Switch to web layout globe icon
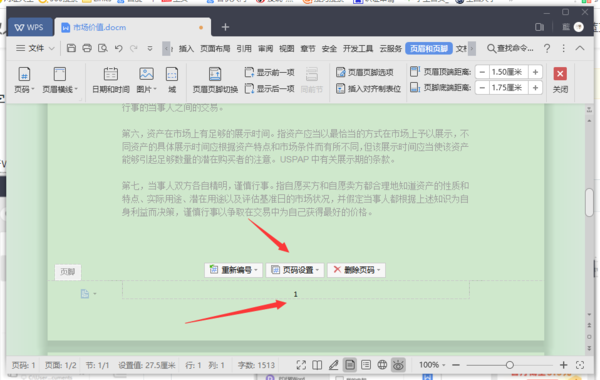Screen dimensions: 600x380 coord(382,365)
